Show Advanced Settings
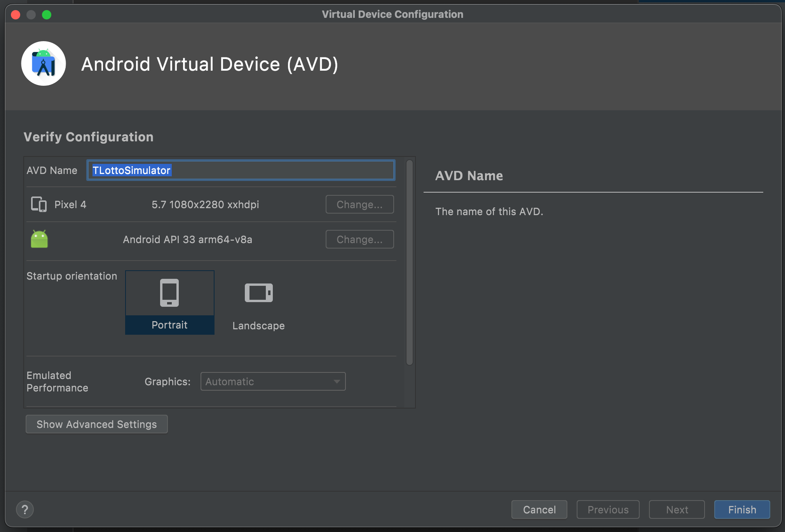This screenshot has width=785, height=532. click(x=96, y=424)
